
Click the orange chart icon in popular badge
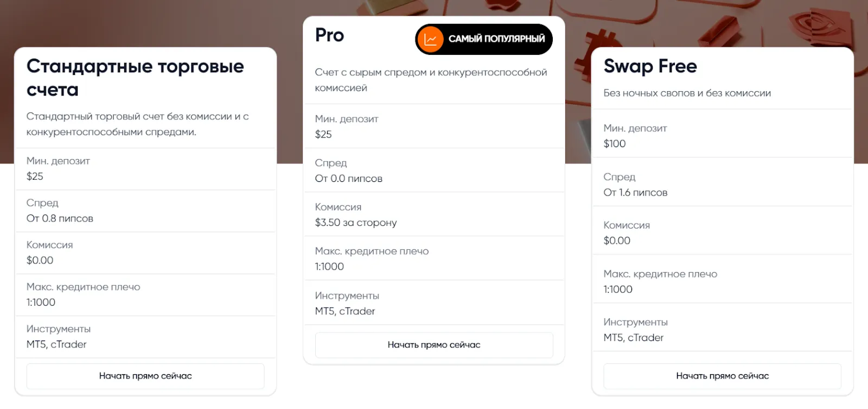point(430,39)
